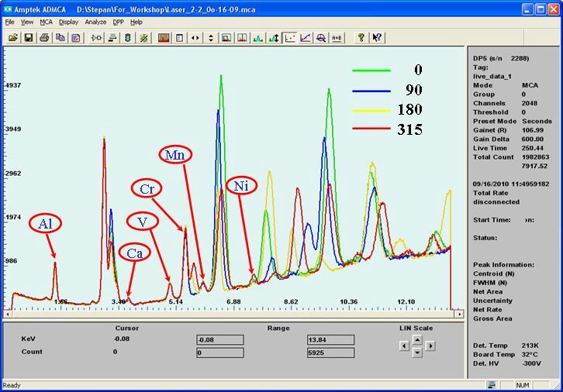Open the Help menu

pyautogui.click(x=136, y=22)
